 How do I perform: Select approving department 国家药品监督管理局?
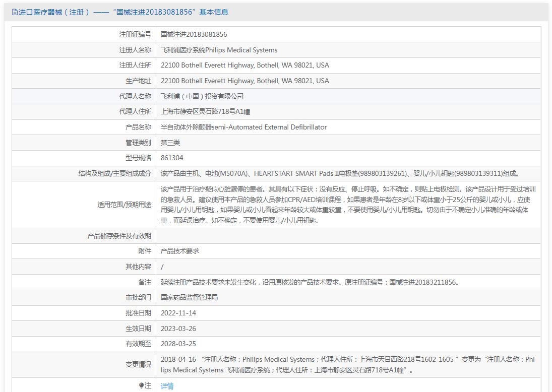tap(189, 297)
